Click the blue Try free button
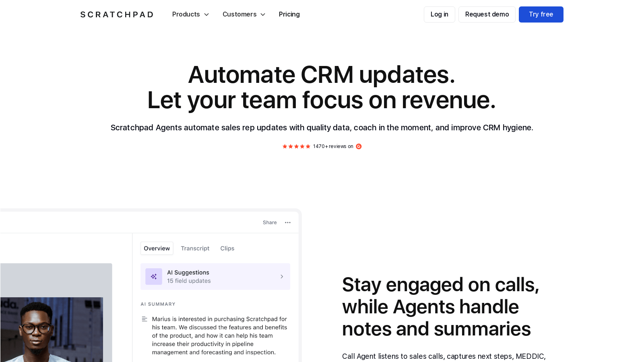The image size is (644, 362). point(541,14)
